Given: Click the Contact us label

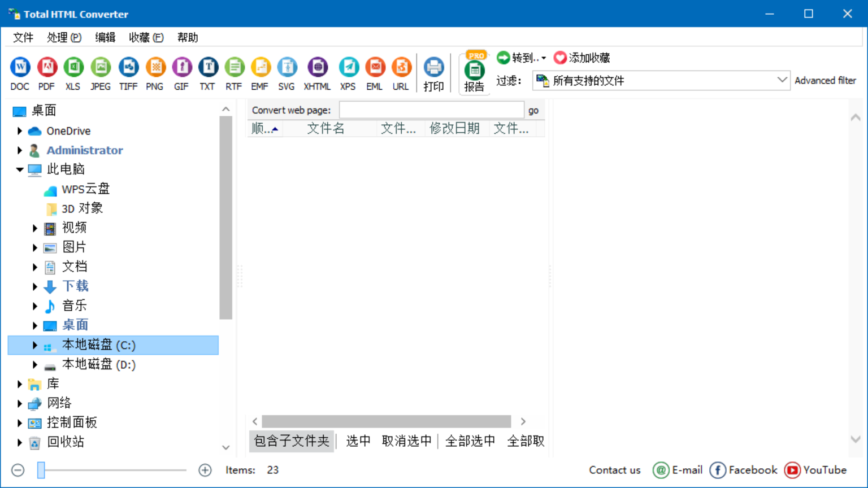Looking at the screenshot, I should (x=615, y=470).
